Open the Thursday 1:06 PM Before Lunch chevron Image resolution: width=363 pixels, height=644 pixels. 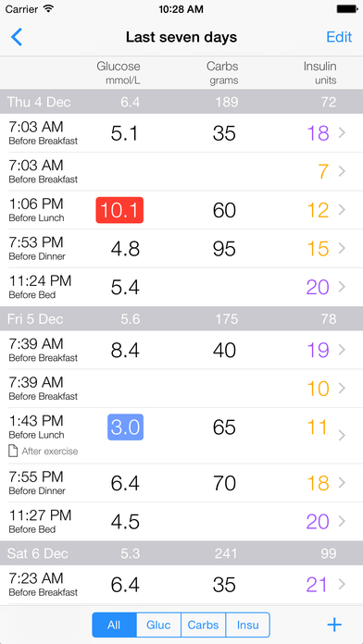pyautogui.click(x=342, y=210)
